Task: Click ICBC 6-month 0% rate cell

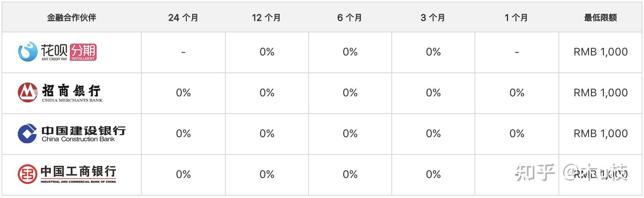Action: point(350,175)
